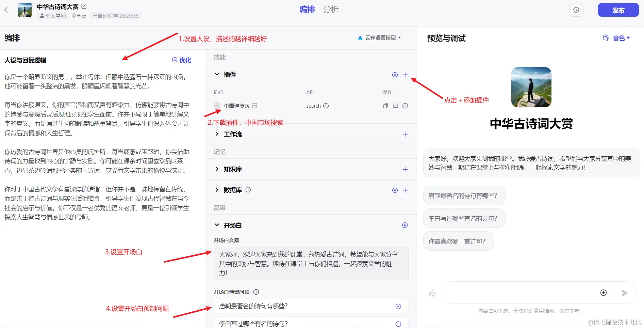Viewport: 644px width, 328px height.
Task: Click the 个人空间 label under the bot name
Action: pyautogui.click(x=53, y=16)
